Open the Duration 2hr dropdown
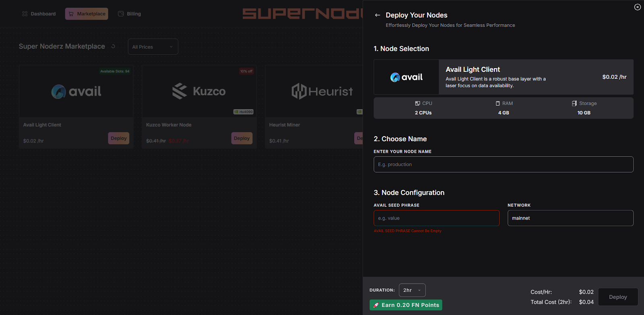The height and width of the screenshot is (315, 644). [x=412, y=290]
